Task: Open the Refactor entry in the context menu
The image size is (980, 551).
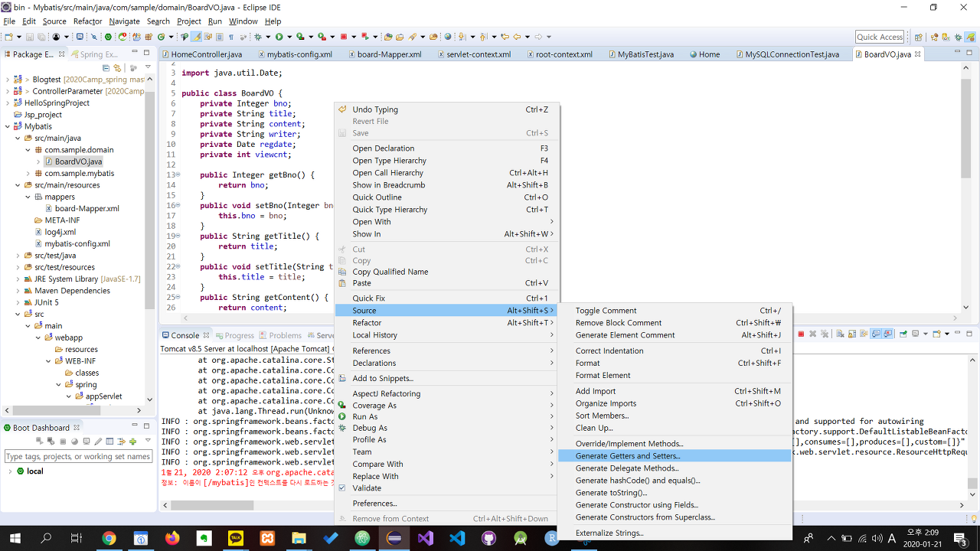Action: (446, 323)
